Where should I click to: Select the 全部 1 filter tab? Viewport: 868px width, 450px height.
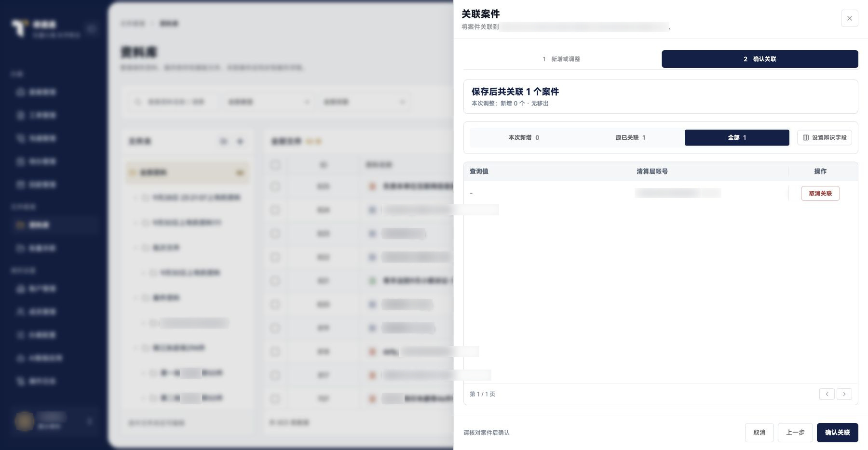point(737,137)
